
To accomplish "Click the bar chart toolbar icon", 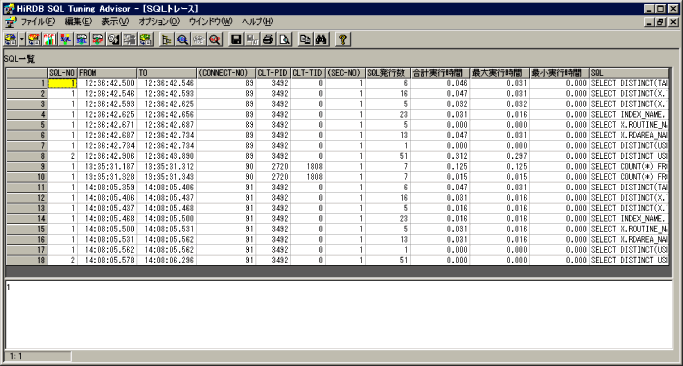I will coord(50,40).
